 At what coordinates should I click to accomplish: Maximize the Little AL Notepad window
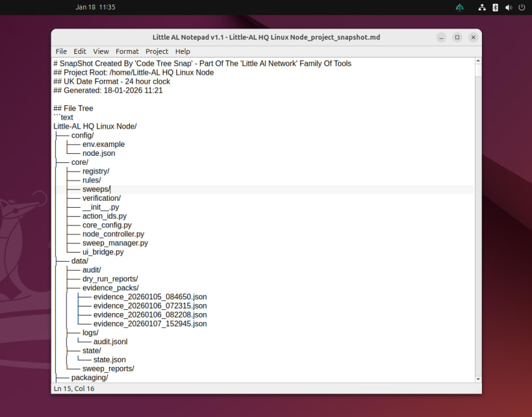[x=457, y=37]
